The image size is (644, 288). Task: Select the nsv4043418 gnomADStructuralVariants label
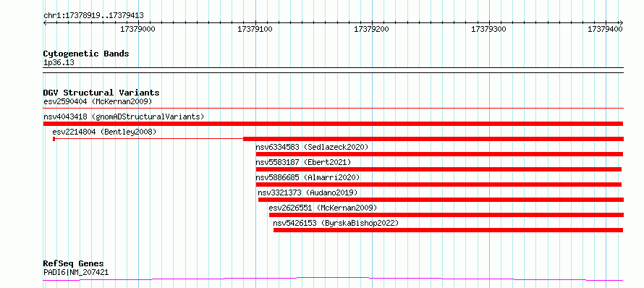(x=124, y=117)
